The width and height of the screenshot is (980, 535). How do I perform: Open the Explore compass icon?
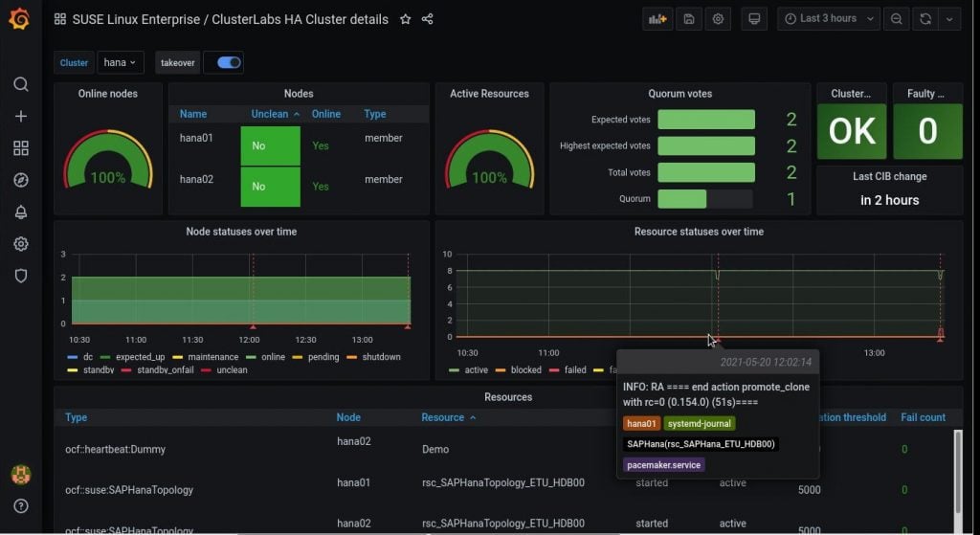pos(21,180)
